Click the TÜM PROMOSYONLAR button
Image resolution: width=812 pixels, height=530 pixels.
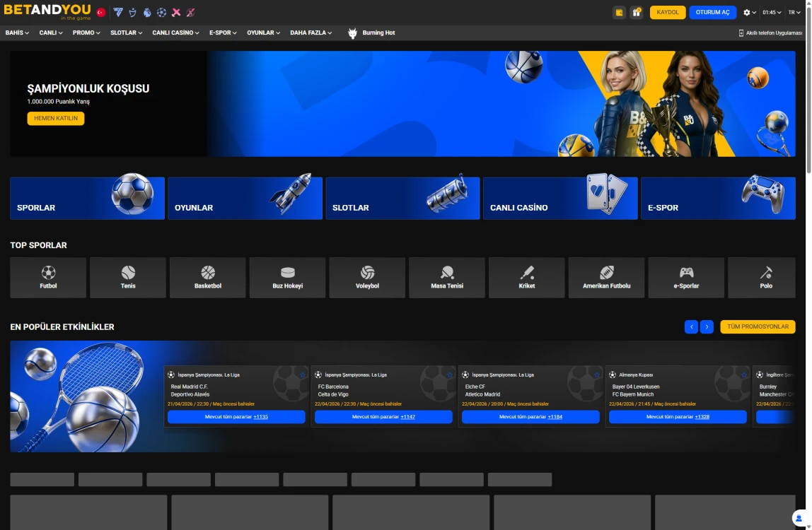coord(758,326)
